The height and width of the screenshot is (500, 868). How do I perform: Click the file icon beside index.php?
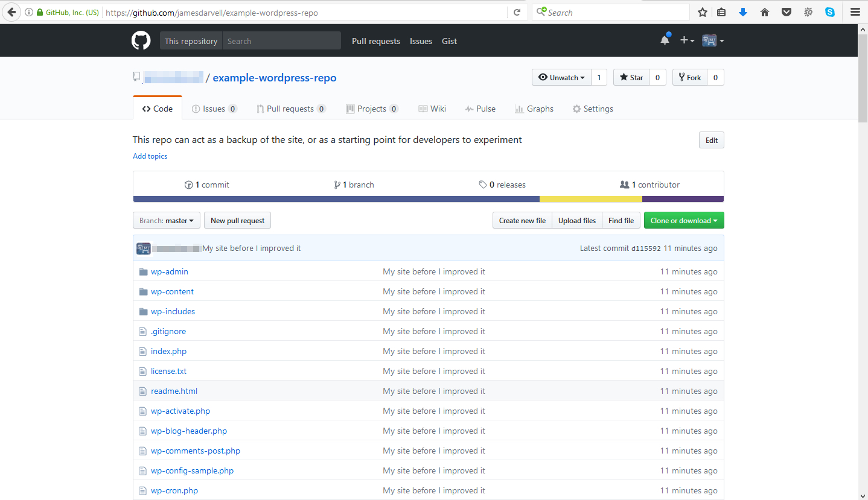(143, 351)
